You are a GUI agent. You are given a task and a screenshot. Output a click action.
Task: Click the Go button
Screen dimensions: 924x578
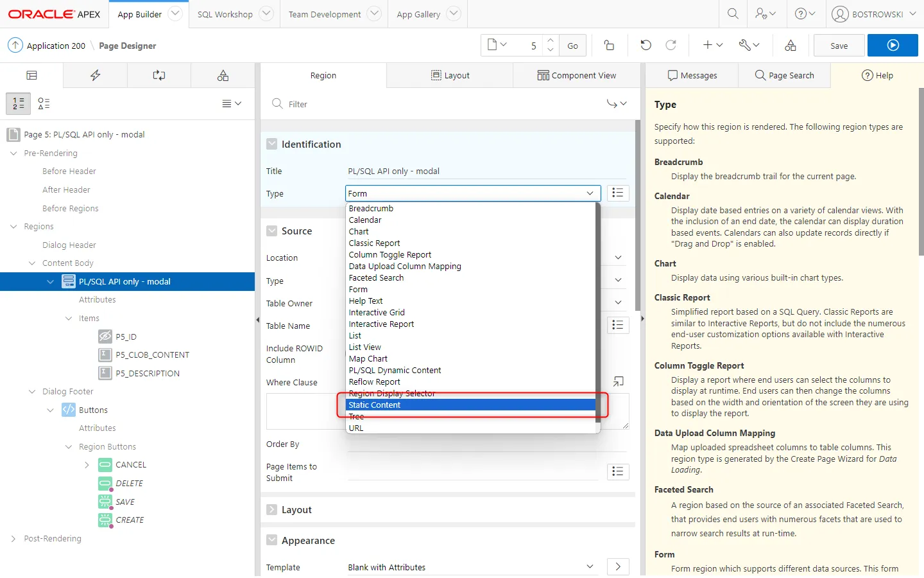(572, 46)
